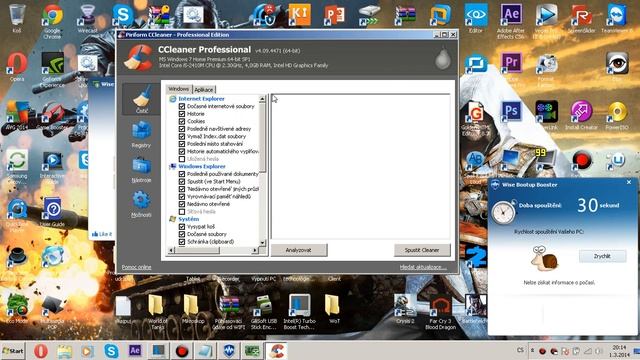Close the Wise Bootup Booster popup
This screenshot has height=360, width=640.
[629, 182]
